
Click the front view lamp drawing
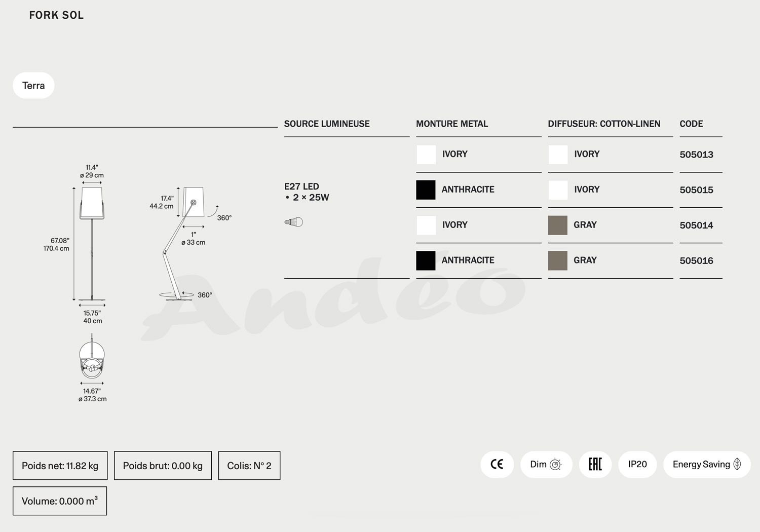point(92,244)
